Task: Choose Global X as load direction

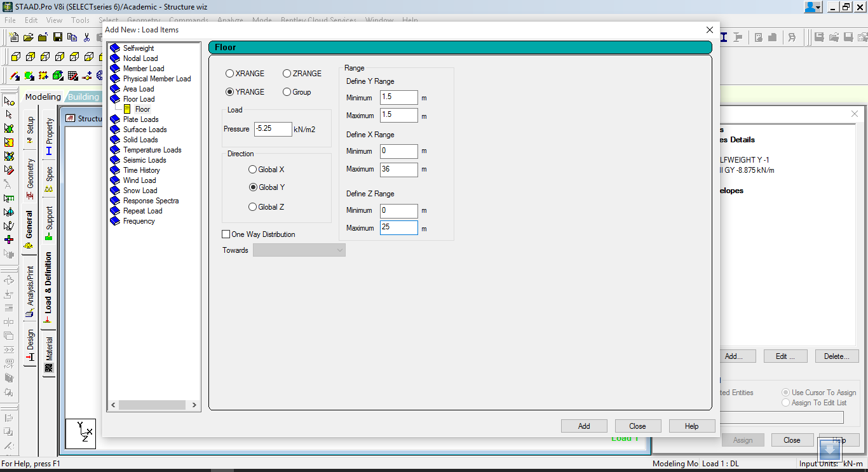Action: 252,168
